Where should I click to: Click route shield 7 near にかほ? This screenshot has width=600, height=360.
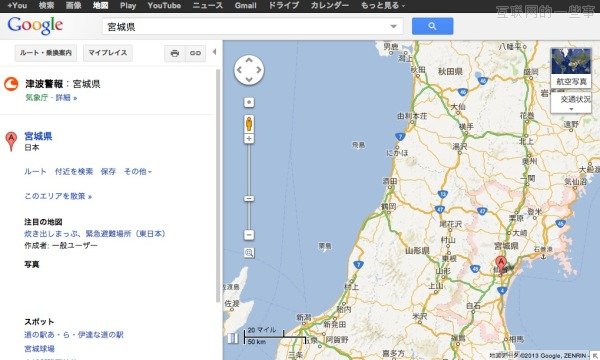pyautogui.click(x=400, y=137)
